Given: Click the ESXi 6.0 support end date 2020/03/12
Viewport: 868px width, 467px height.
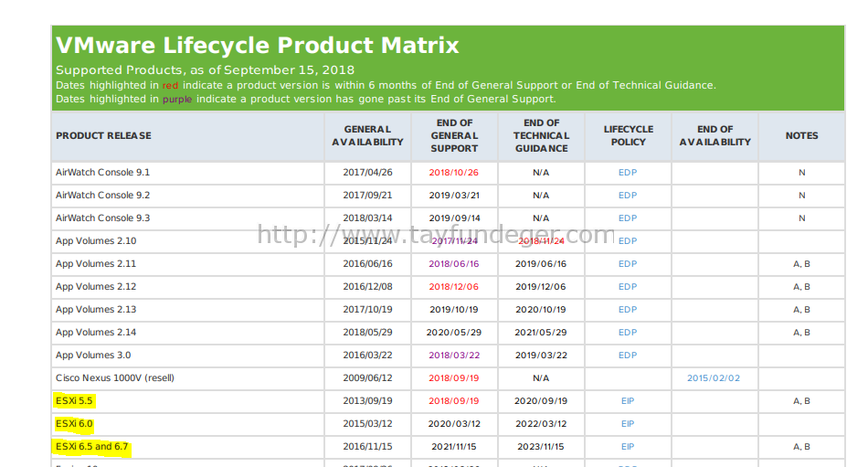Looking at the screenshot, I should click(454, 424).
